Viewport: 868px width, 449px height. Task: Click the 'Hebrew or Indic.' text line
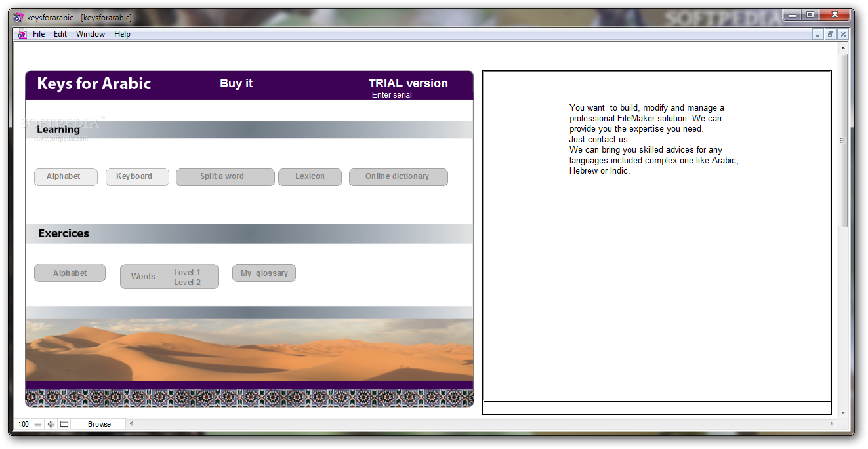click(x=600, y=171)
